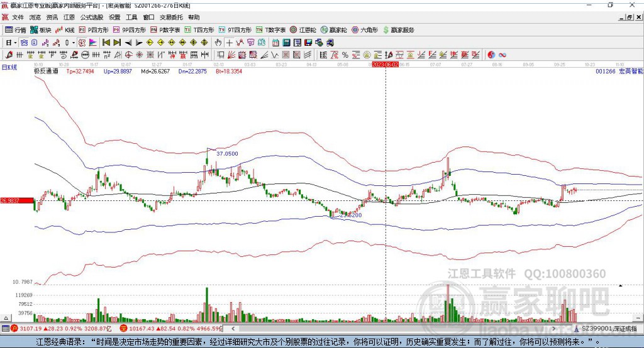This screenshot has width=644, height=348.
Task: Select the Gann fan lines tool
Action: pyautogui.click(x=231, y=55)
